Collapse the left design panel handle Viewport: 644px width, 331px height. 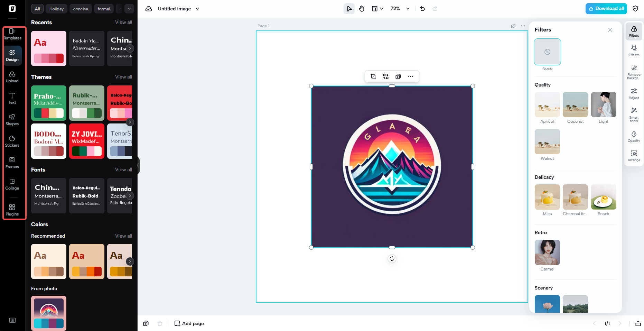coord(138,165)
